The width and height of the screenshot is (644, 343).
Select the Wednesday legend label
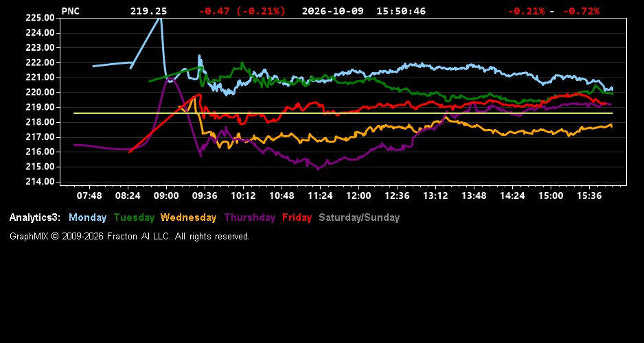point(189,217)
